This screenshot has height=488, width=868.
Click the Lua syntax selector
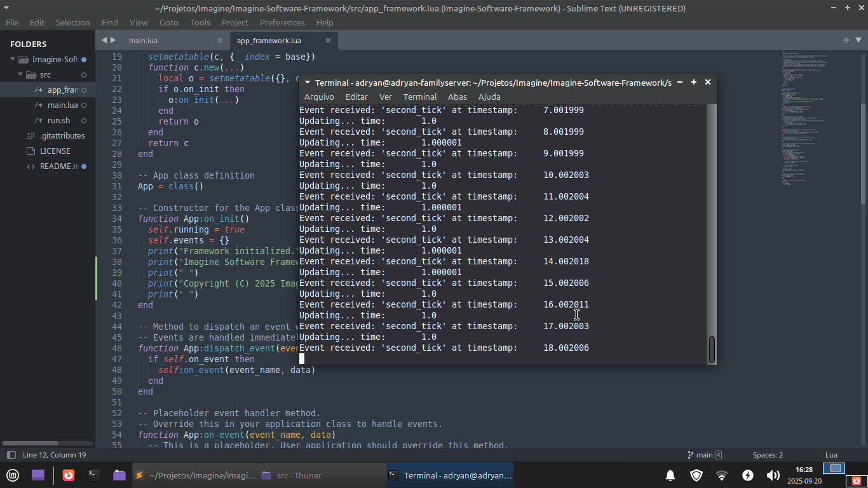pyautogui.click(x=831, y=455)
